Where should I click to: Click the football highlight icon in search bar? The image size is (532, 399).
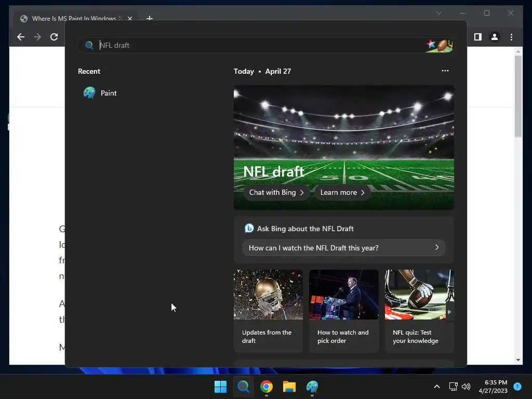pyautogui.click(x=440, y=45)
